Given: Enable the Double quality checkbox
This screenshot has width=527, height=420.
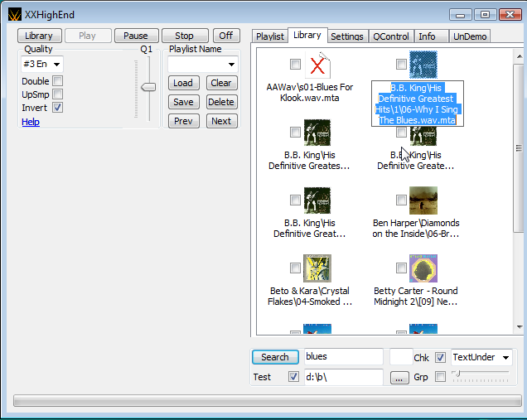Looking at the screenshot, I should coord(57,80).
